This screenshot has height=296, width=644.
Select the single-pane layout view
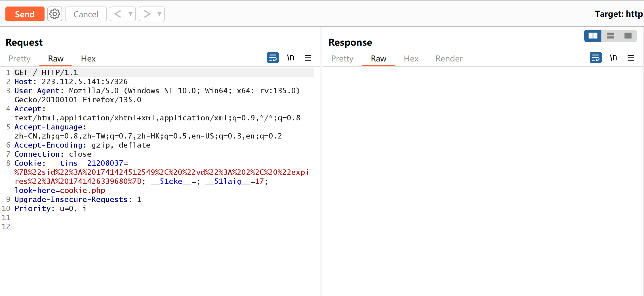(628, 36)
